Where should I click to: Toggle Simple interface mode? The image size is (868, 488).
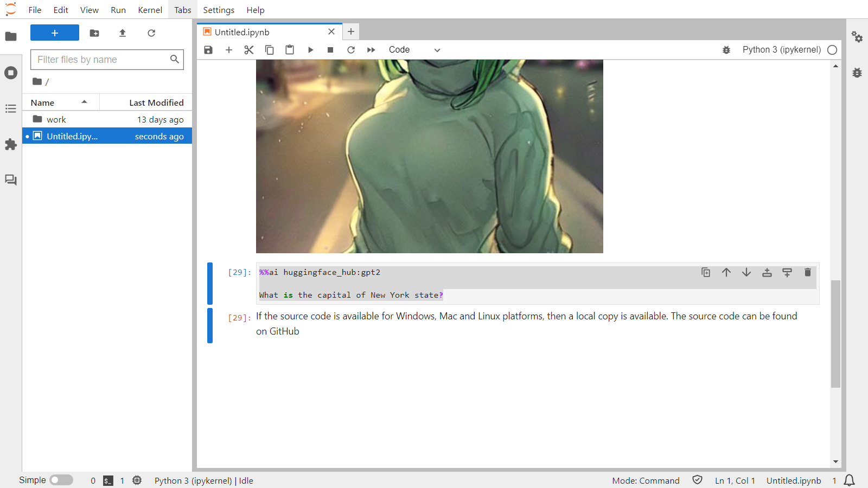[x=61, y=480]
